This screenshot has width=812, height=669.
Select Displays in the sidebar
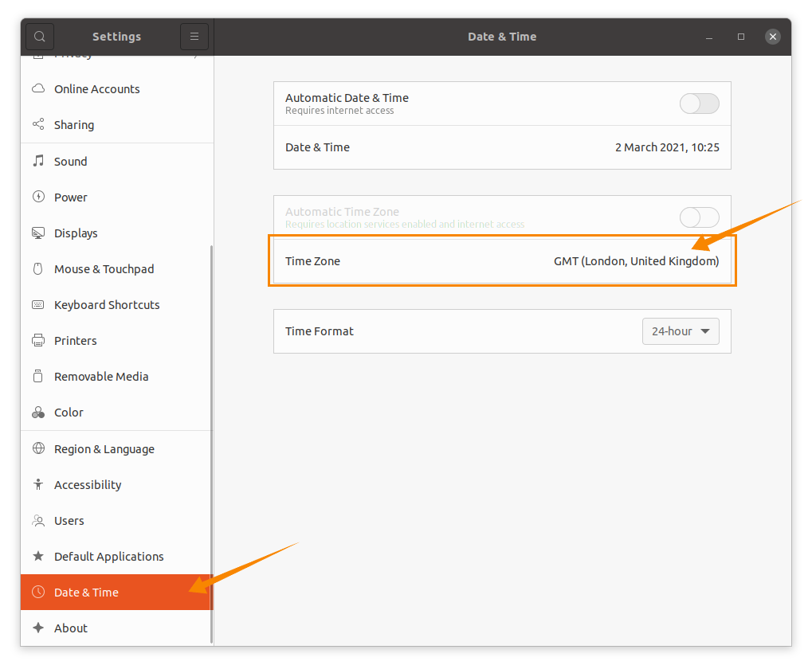(x=117, y=233)
